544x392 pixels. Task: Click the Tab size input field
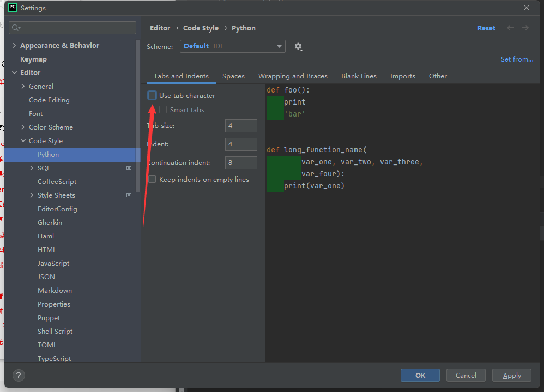point(241,126)
